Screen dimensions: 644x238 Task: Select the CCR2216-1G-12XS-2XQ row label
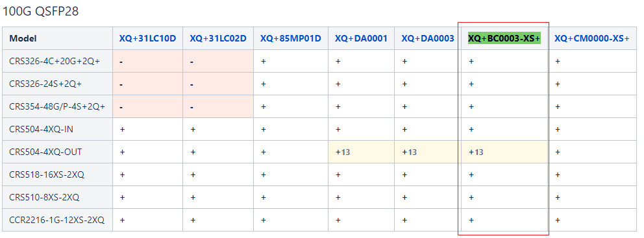tap(56, 220)
